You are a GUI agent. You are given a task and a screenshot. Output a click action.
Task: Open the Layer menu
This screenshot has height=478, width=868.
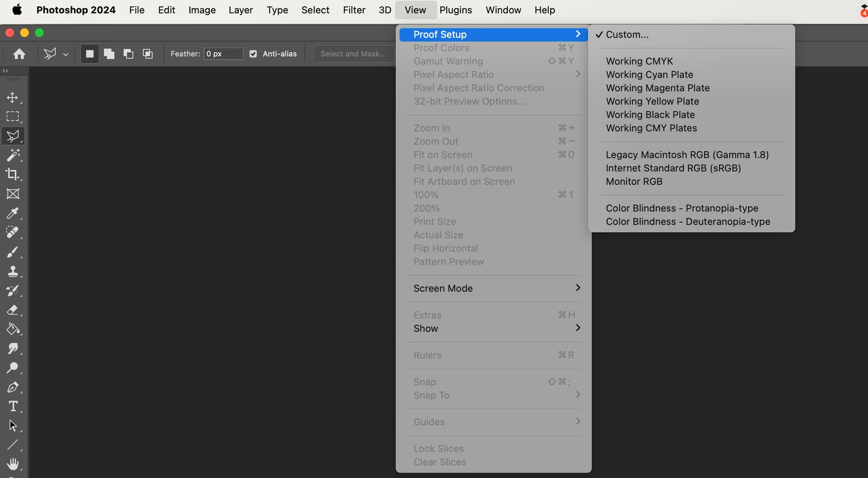point(241,10)
